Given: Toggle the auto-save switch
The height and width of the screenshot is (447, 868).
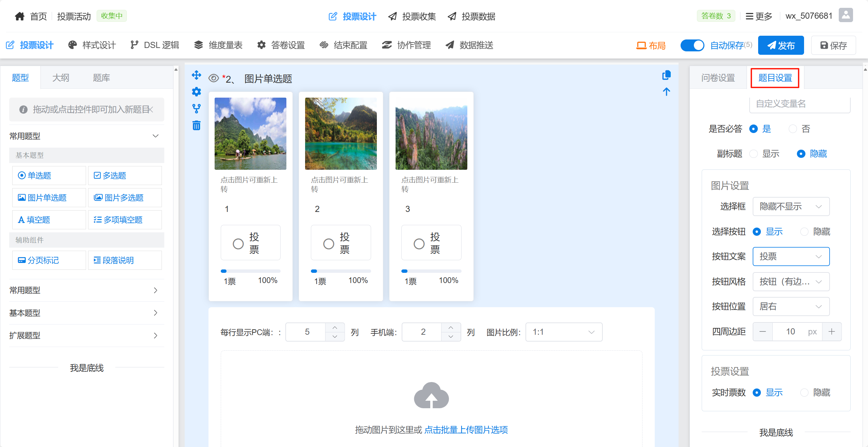Looking at the screenshot, I should 692,45.
